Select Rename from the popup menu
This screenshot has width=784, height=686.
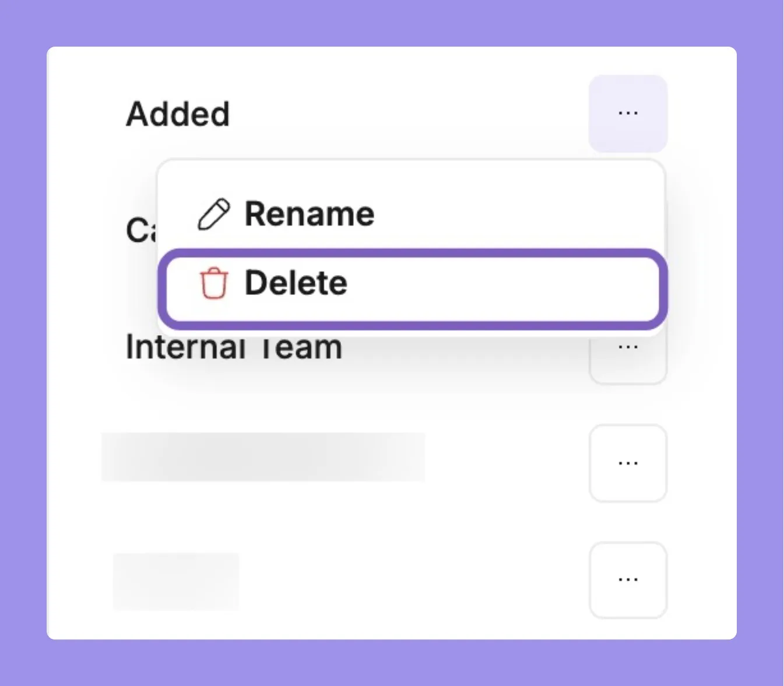[x=412, y=214]
